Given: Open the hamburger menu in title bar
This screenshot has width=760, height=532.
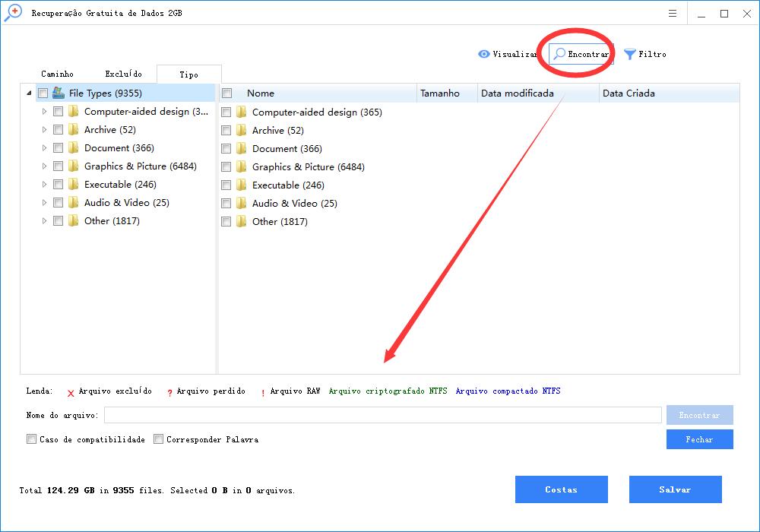Looking at the screenshot, I should click(673, 14).
